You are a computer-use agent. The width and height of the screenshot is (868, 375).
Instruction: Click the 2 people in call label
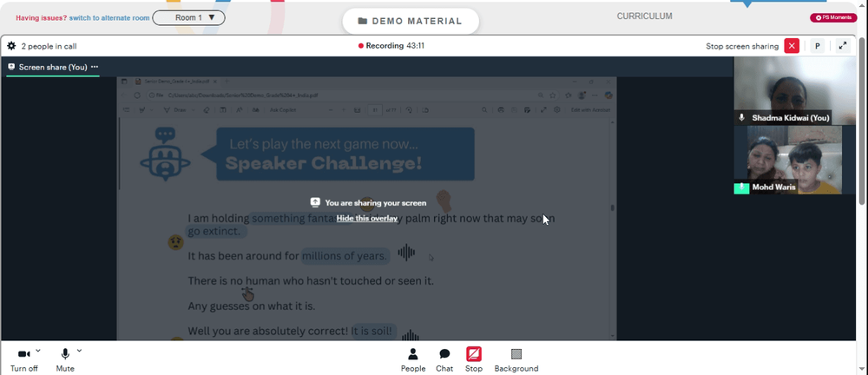49,46
